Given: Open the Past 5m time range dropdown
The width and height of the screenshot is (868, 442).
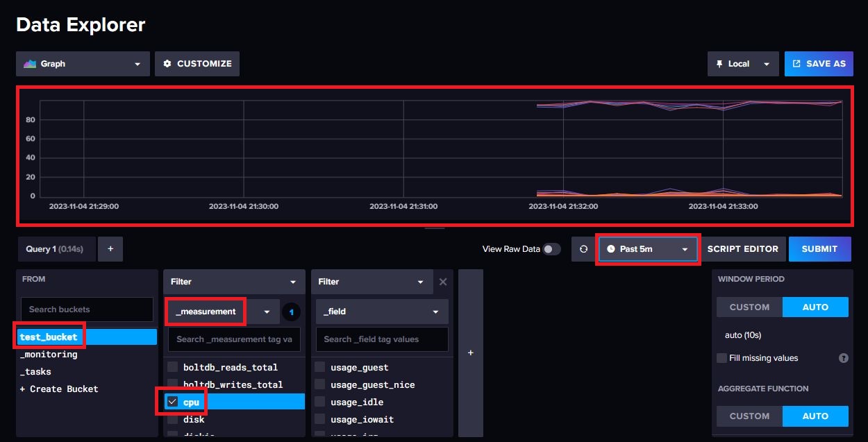Looking at the screenshot, I should [x=685, y=248].
